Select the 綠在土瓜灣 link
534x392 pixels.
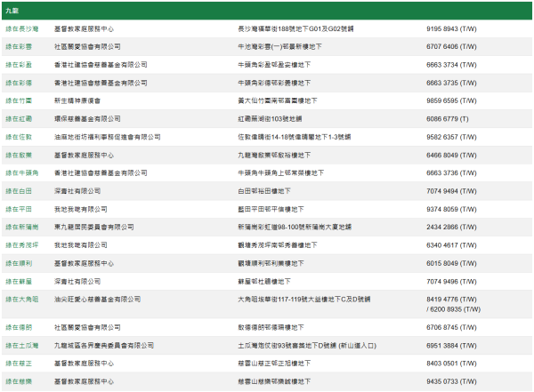click(x=20, y=344)
